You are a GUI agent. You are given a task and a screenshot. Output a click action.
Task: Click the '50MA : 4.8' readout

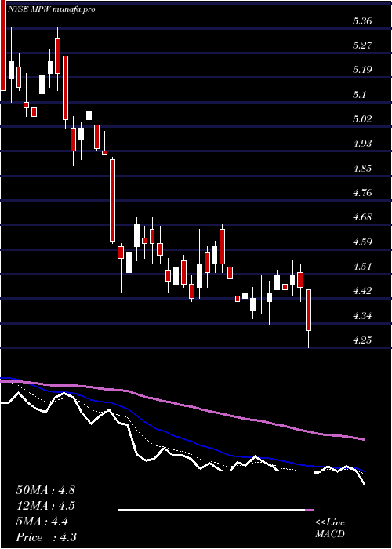tap(45, 490)
